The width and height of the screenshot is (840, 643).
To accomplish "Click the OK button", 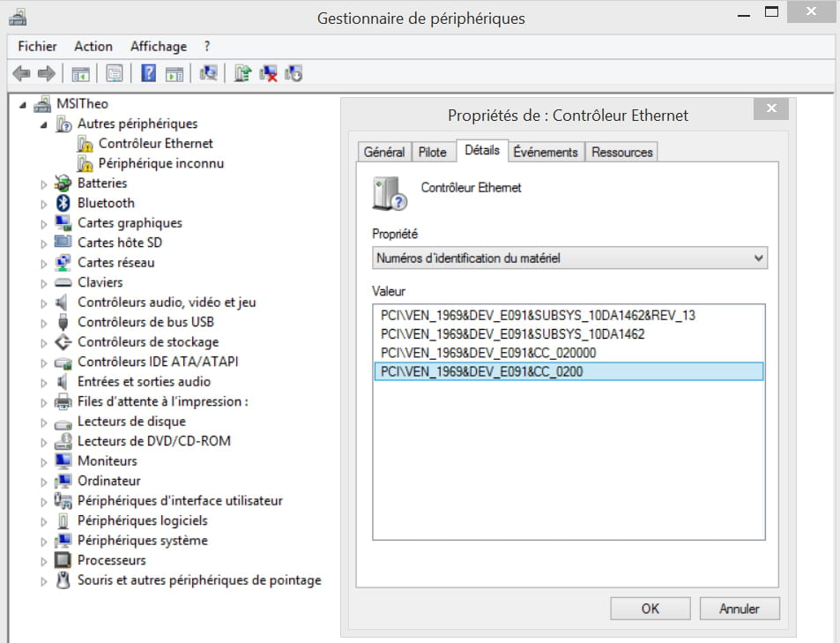I will (x=650, y=609).
